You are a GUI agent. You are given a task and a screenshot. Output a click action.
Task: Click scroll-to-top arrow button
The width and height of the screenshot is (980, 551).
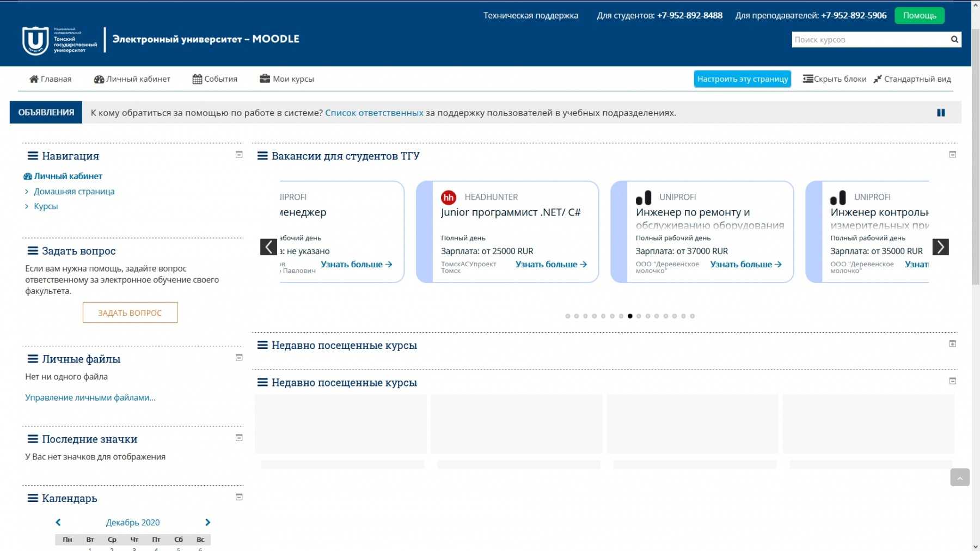[960, 477]
